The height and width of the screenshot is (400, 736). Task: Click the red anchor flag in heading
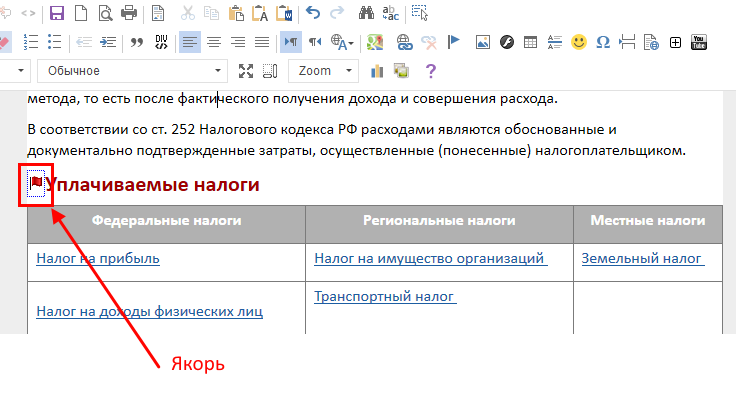(x=36, y=183)
